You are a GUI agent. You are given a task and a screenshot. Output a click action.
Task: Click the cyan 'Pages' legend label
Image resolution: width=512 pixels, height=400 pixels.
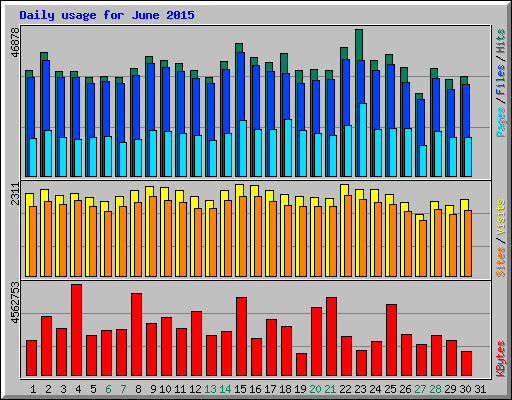pos(501,122)
